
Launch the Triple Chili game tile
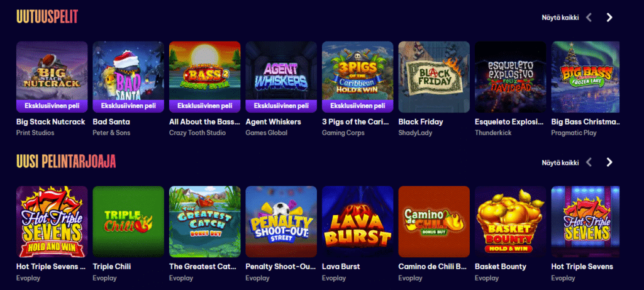coord(128,222)
